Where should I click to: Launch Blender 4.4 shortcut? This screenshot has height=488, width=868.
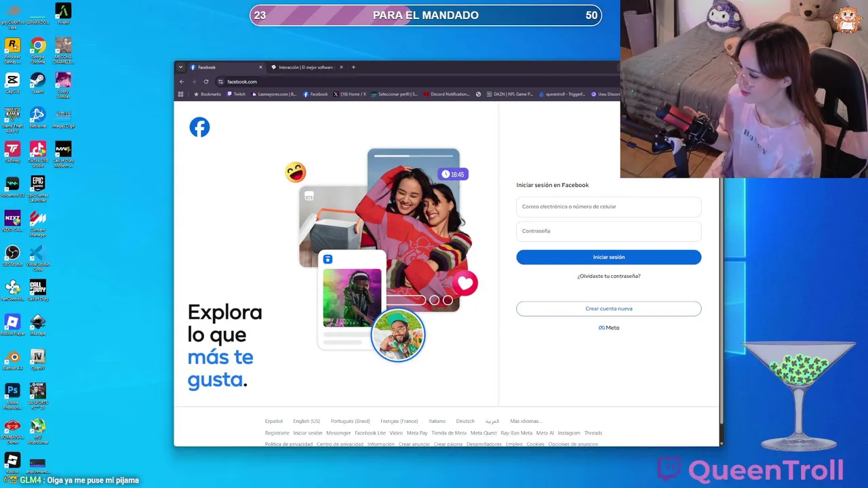tap(12, 359)
